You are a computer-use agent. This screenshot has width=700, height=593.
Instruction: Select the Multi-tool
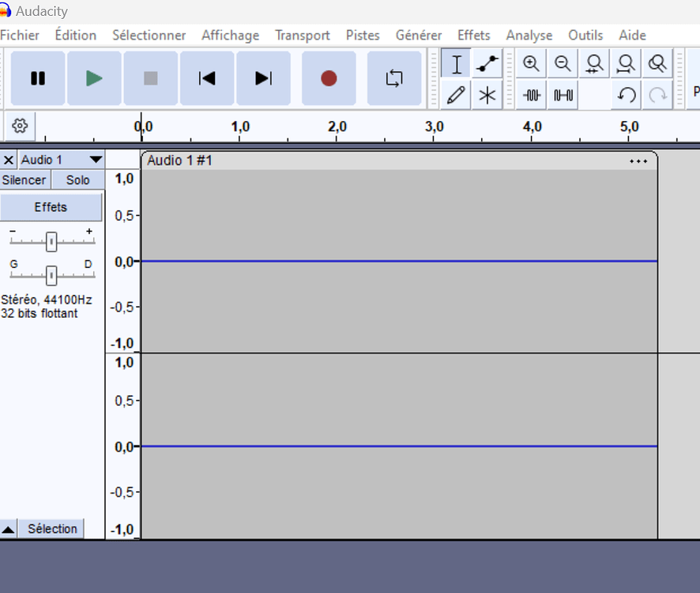(487, 95)
